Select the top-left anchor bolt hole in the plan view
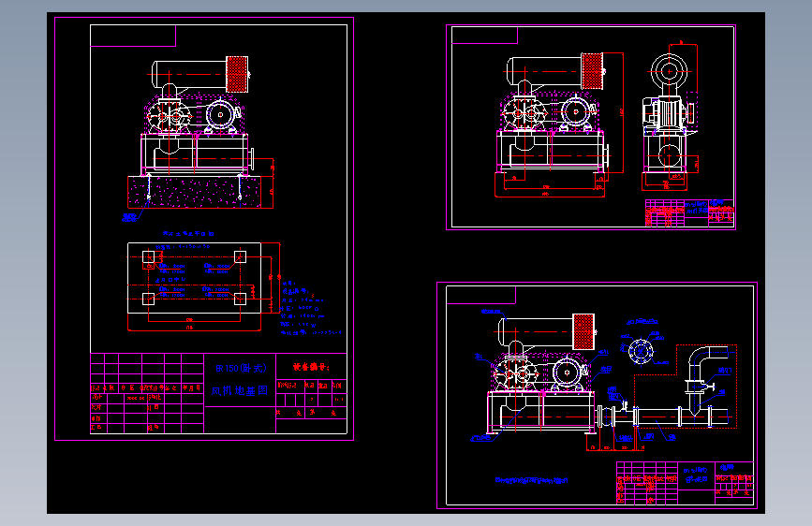 (149, 256)
